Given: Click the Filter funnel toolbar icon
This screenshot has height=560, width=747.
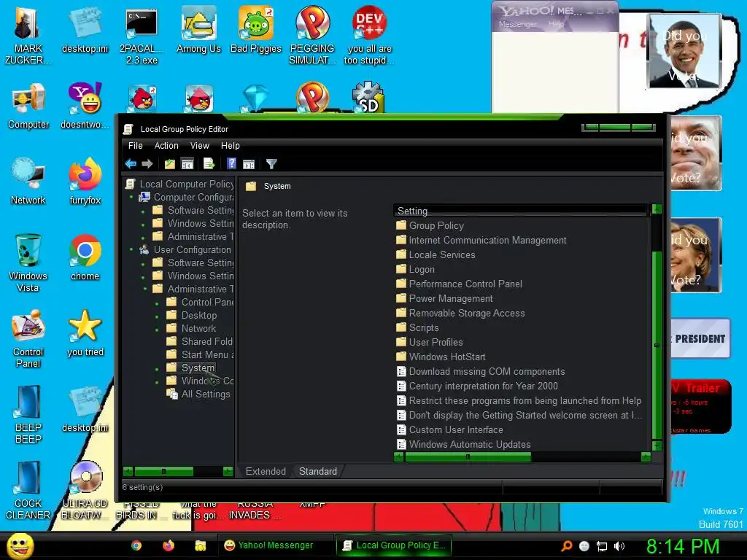Looking at the screenshot, I should coord(271,164).
